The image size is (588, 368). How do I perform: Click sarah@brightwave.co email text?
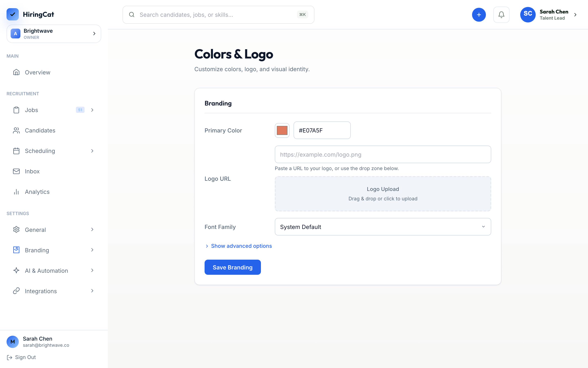click(46, 345)
